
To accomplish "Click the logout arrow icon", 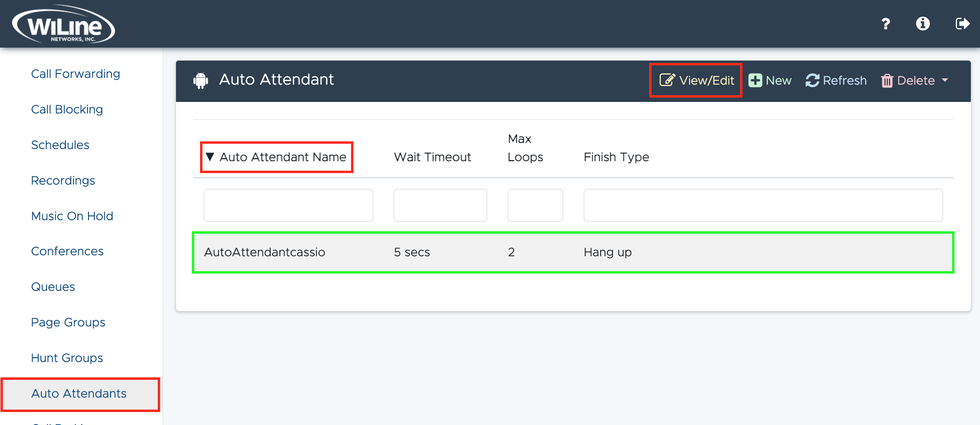I will coord(962,24).
